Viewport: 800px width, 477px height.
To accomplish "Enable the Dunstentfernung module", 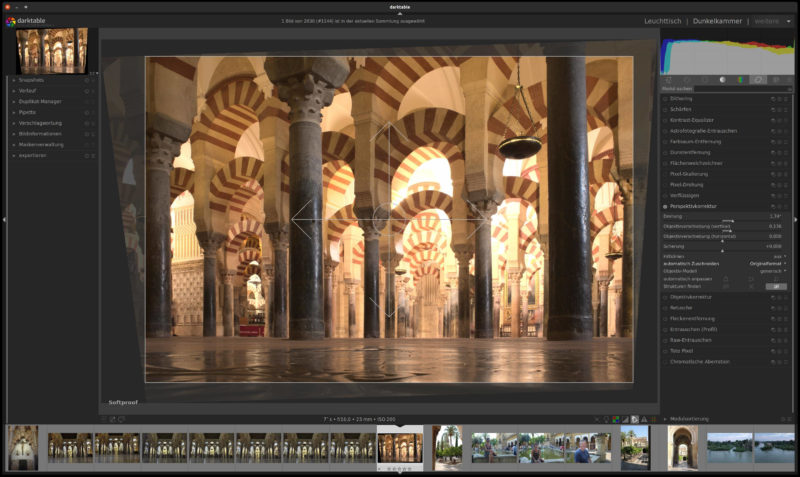I will 665,153.
